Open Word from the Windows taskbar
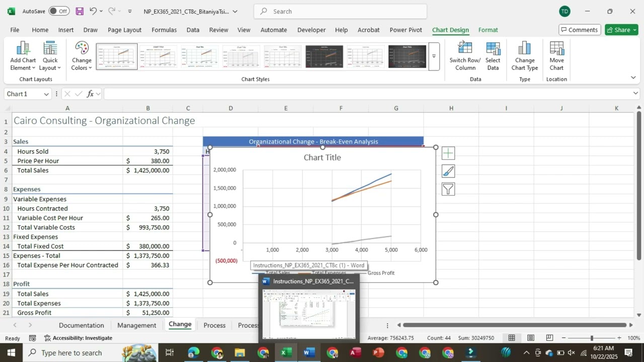The image size is (644, 362). point(309,352)
